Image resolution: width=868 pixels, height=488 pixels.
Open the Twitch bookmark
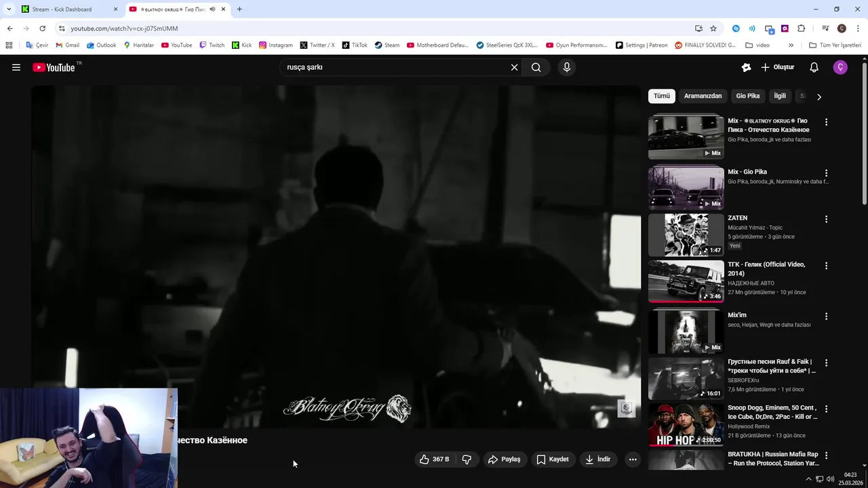tap(212, 45)
